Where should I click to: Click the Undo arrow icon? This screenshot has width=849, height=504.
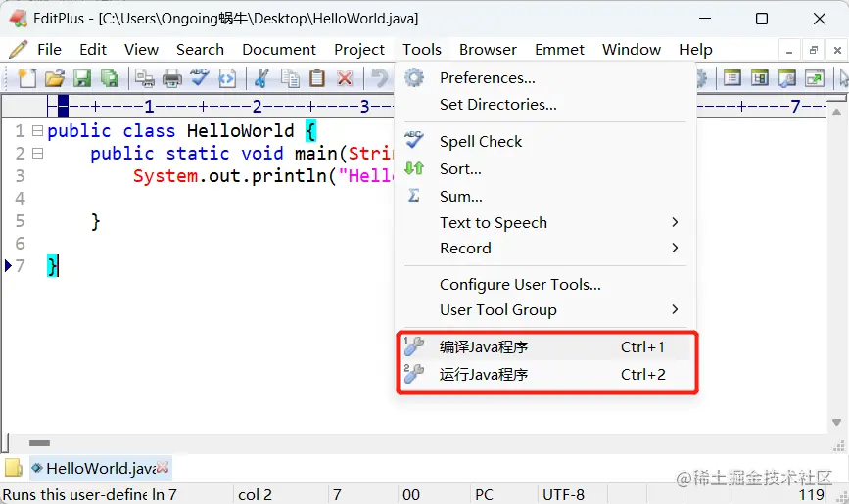tap(380, 78)
